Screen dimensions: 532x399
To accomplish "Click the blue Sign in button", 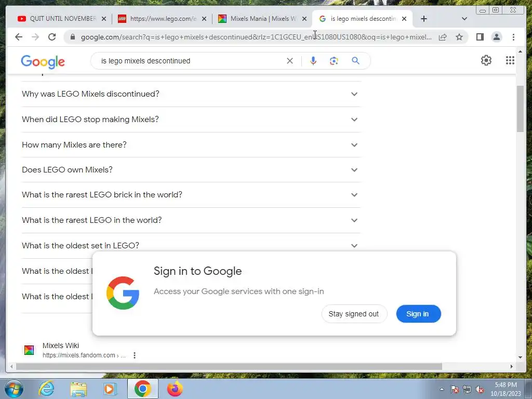I will pos(418,314).
